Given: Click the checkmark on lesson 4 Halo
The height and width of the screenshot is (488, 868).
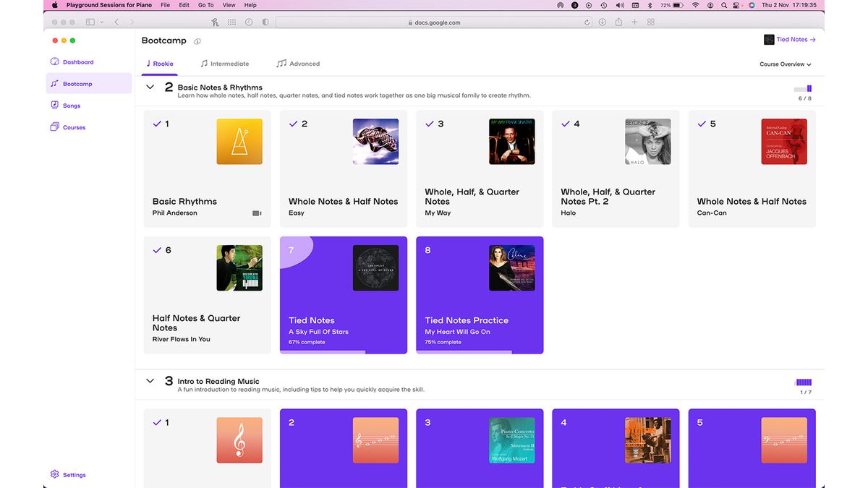Looking at the screenshot, I should [x=565, y=124].
